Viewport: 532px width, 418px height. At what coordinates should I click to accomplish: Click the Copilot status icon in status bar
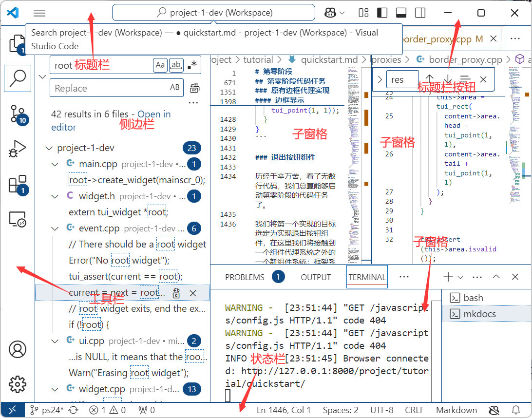click(x=494, y=410)
